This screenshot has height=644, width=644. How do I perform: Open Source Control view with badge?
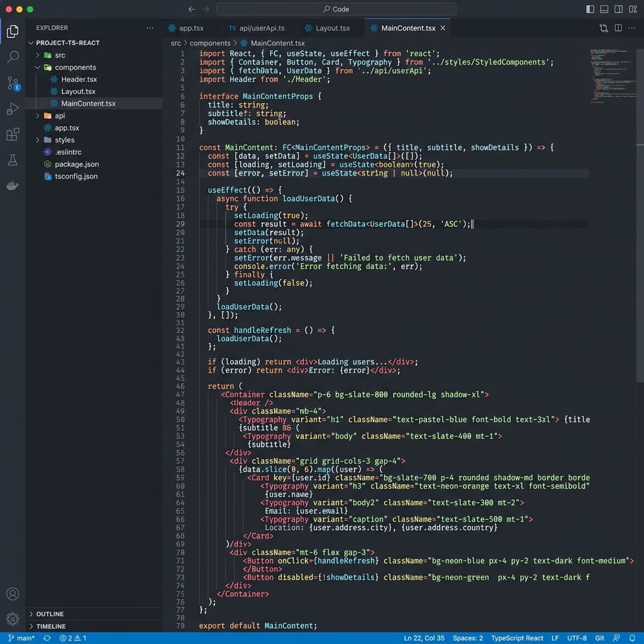(13, 84)
